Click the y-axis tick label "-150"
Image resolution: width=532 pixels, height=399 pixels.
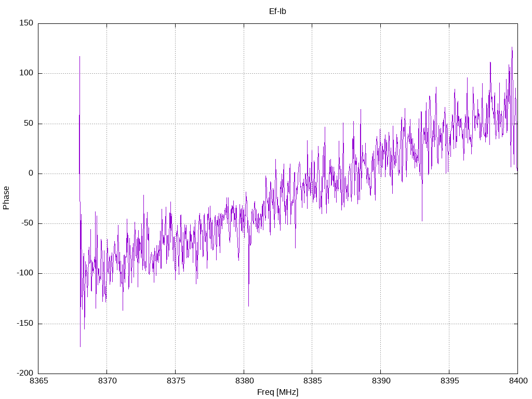pos(25,323)
